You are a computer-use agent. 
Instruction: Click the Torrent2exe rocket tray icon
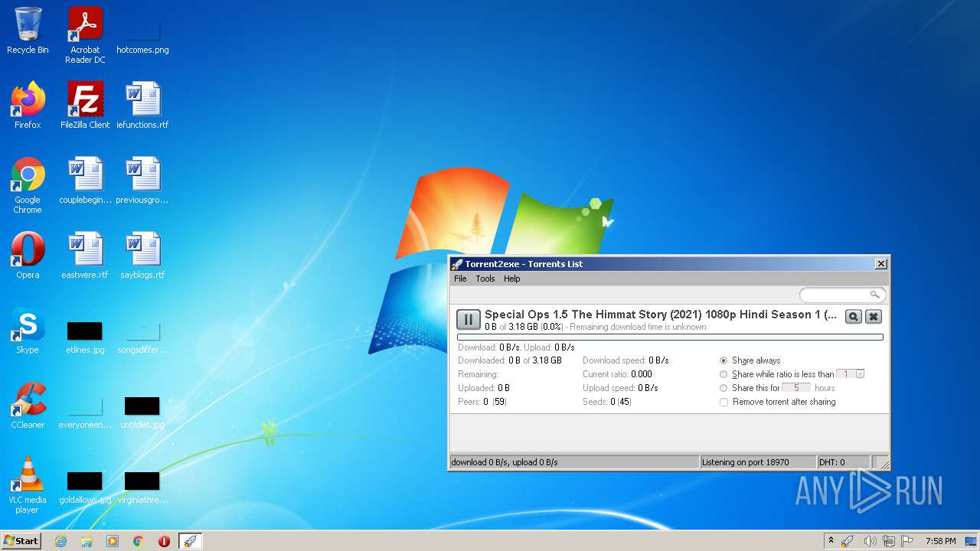coord(848,541)
